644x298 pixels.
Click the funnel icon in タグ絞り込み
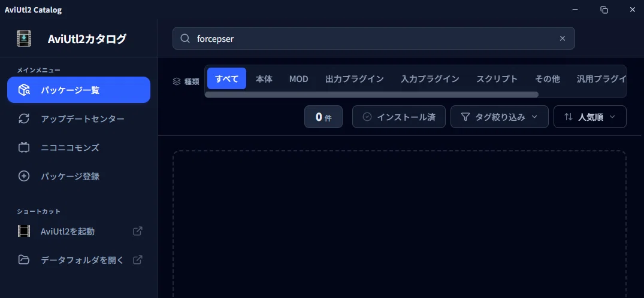[x=465, y=117]
